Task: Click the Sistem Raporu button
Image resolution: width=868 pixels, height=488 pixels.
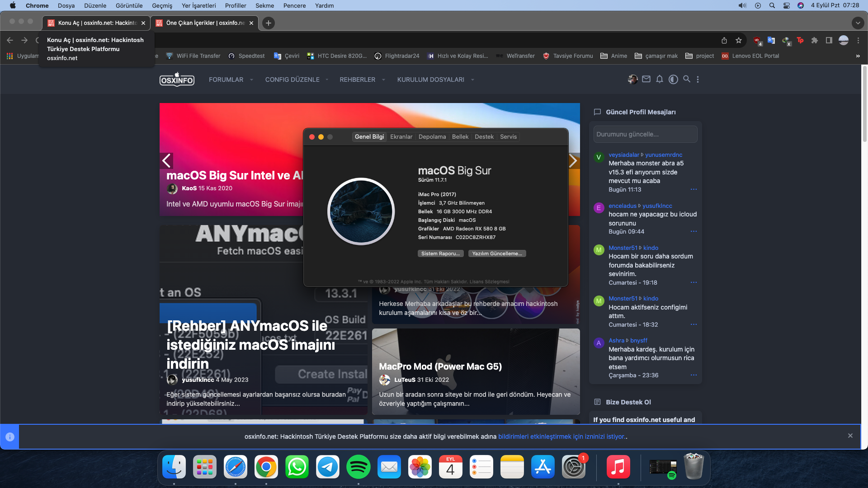Action: pos(440,253)
